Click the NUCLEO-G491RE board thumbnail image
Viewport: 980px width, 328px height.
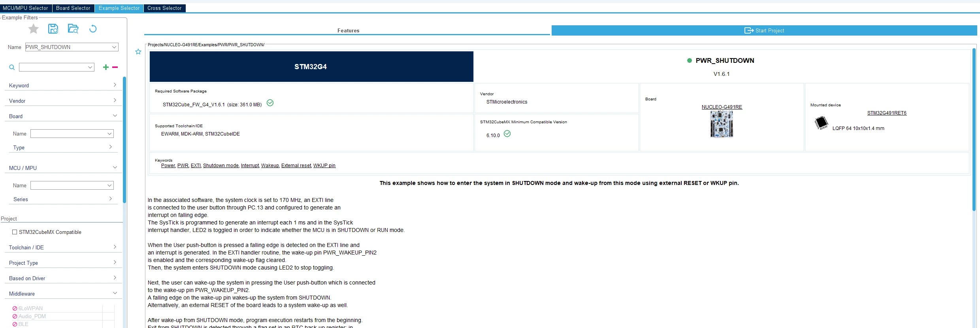(722, 124)
